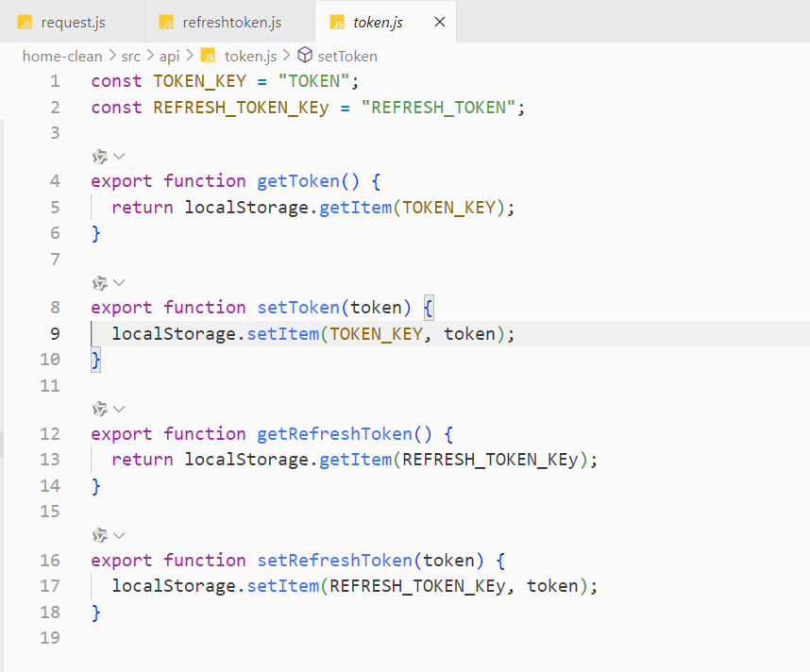Click the closing brace on line 10

coord(95,360)
